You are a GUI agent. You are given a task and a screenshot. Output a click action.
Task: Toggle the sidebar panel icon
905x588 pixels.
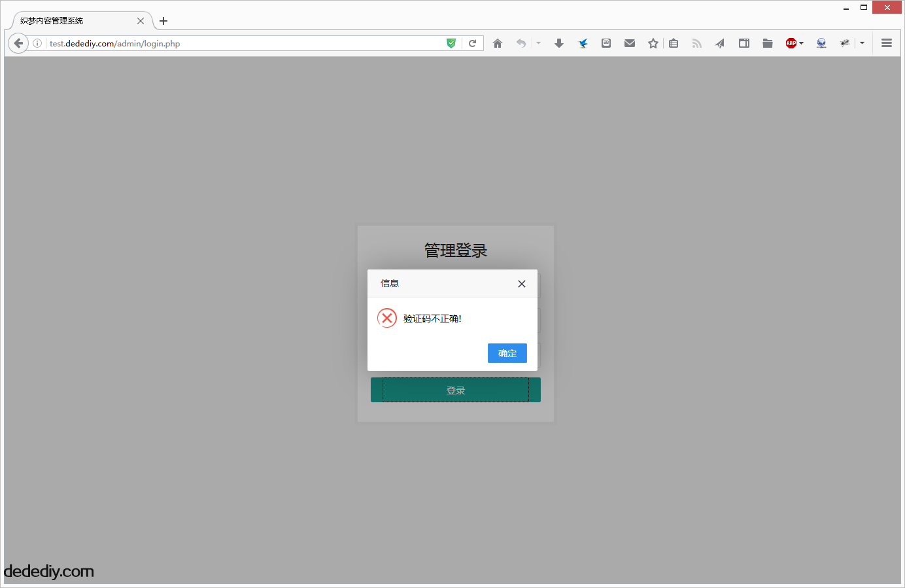pyautogui.click(x=744, y=43)
